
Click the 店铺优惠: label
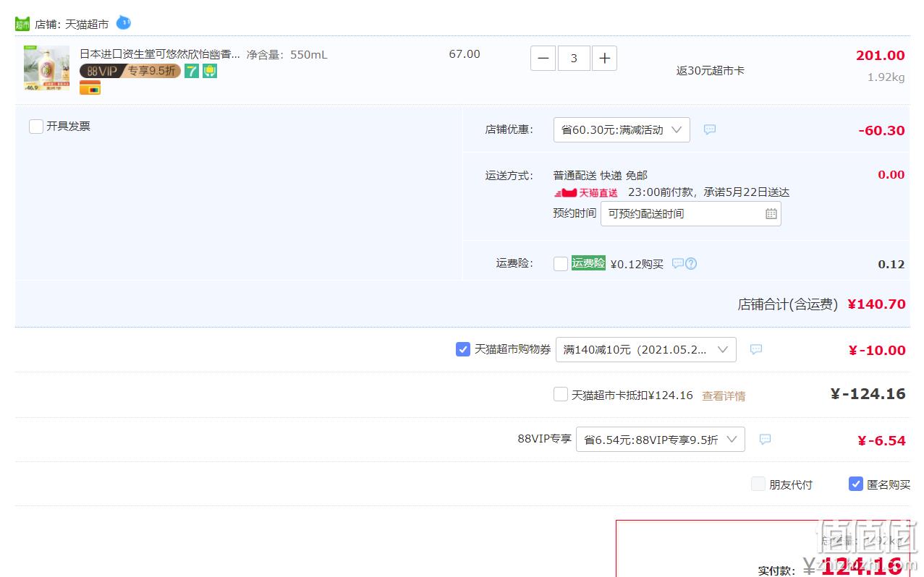[x=509, y=129]
